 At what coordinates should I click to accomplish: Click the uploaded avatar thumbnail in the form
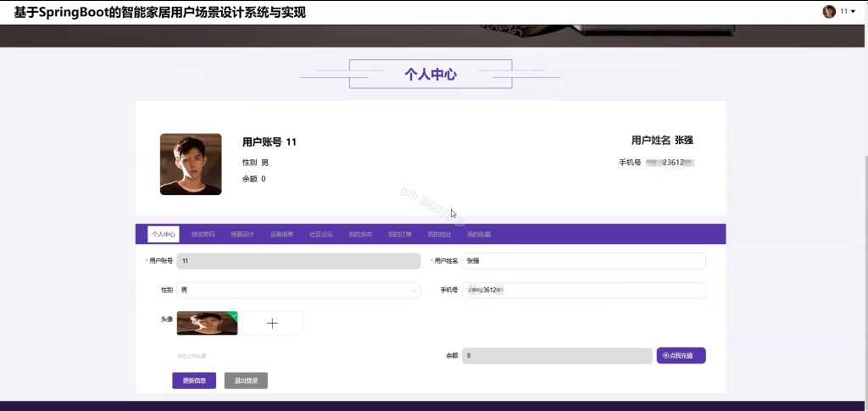point(207,323)
